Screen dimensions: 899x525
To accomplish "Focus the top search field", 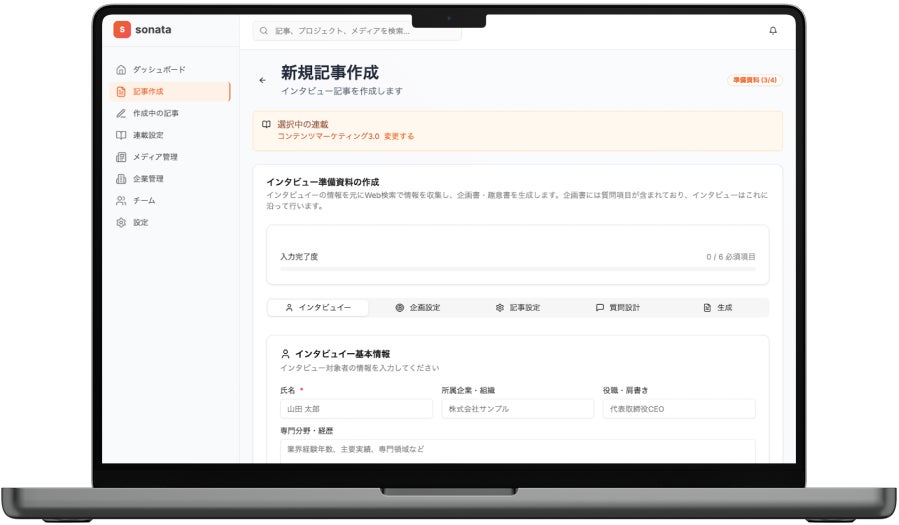I will tap(357, 31).
